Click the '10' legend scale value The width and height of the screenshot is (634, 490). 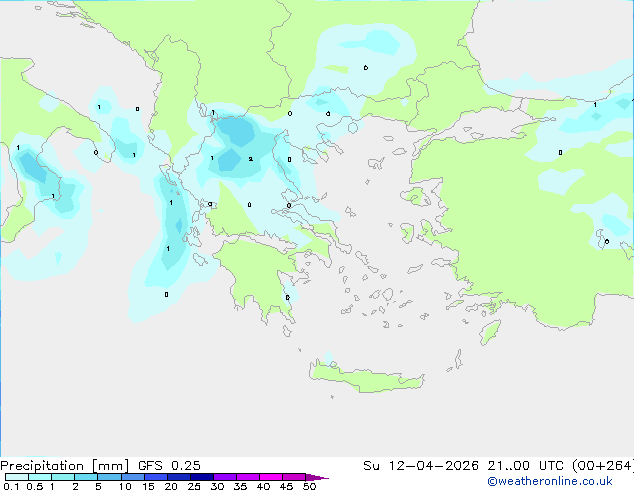[125, 486]
